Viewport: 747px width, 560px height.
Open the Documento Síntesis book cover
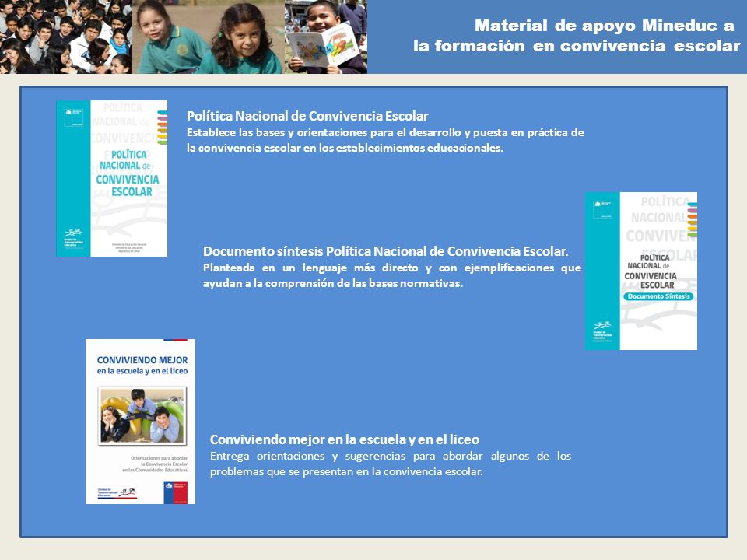pyautogui.click(x=641, y=271)
